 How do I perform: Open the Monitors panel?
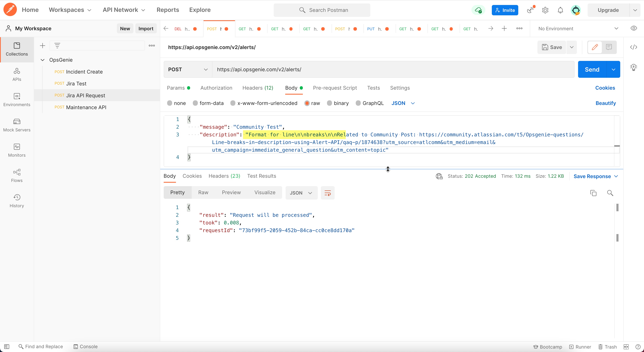pyautogui.click(x=16, y=150)
